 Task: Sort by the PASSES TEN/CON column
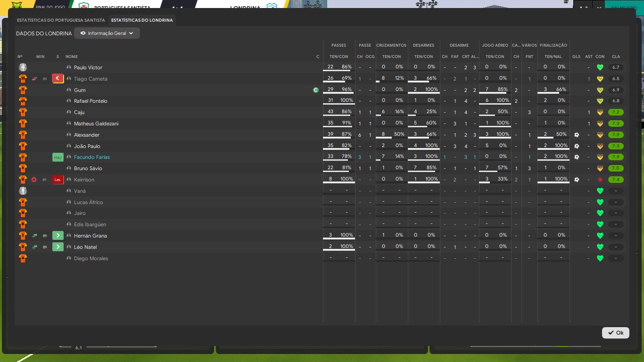click(x=339, y=57)
